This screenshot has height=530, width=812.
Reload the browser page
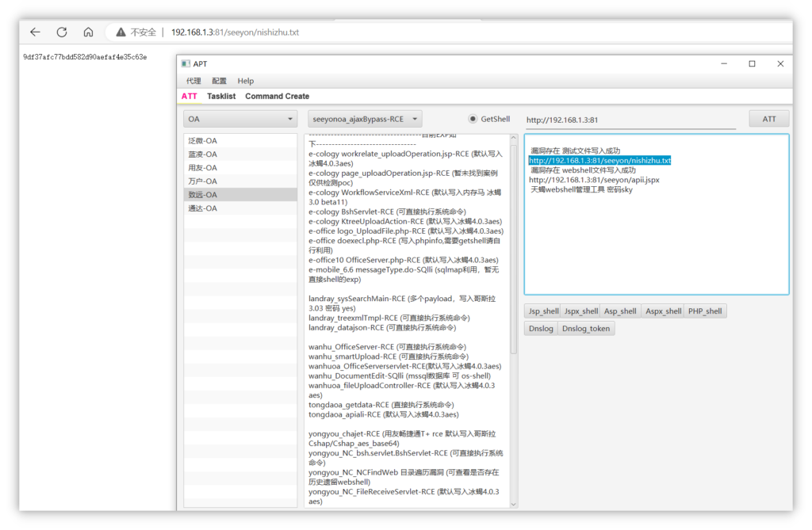pyautogui.click(x=62, y=32)
